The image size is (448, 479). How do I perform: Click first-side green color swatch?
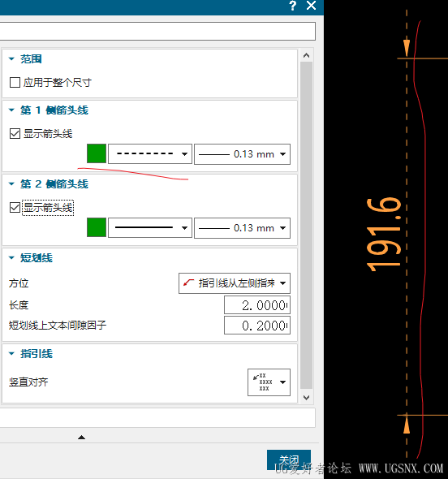[97, 153]
